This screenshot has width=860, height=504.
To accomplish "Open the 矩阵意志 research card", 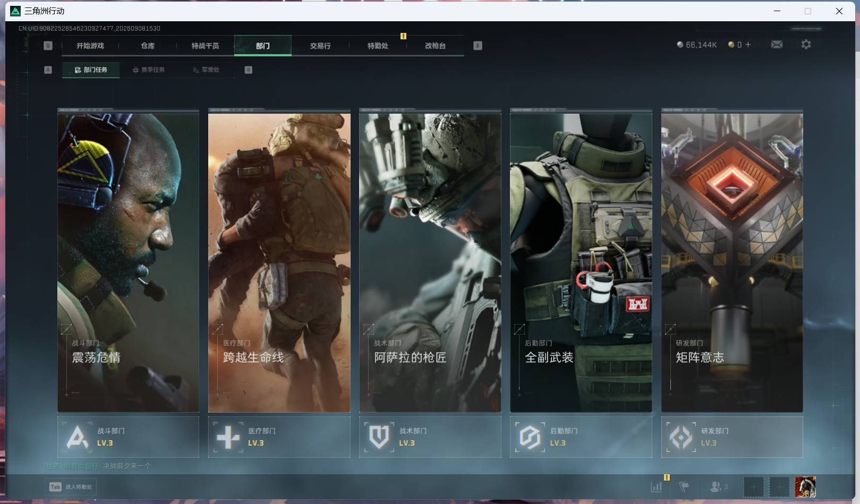I will tap(732, 261).
